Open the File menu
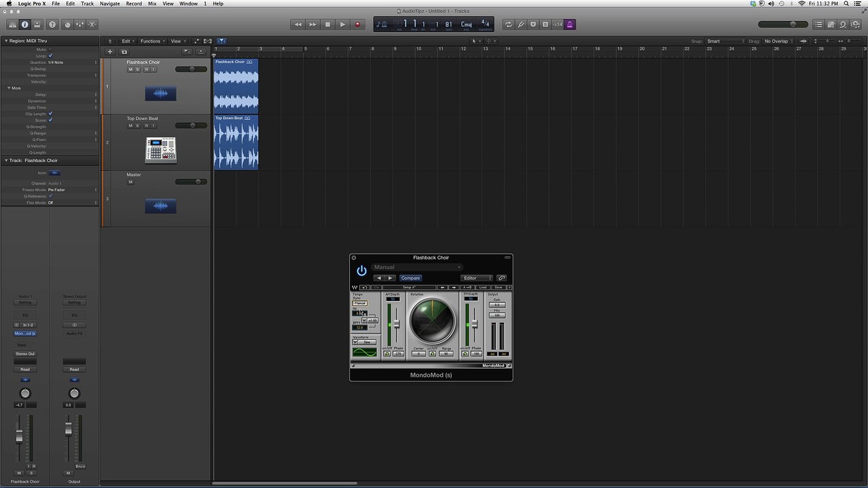 click(56, 3)
